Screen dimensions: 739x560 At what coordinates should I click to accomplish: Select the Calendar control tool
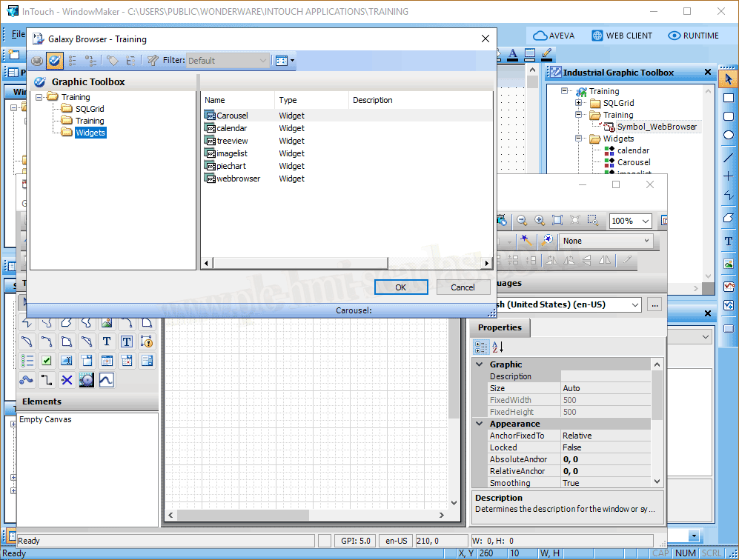point(107,361)
